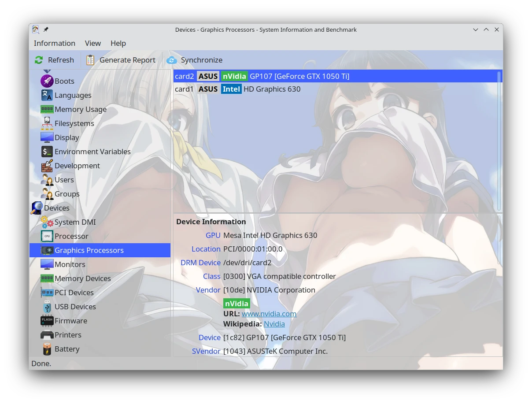Open the Information menu
Image resolution: width=532 pixels, height=404 pixels.
[x=55, y=43]
